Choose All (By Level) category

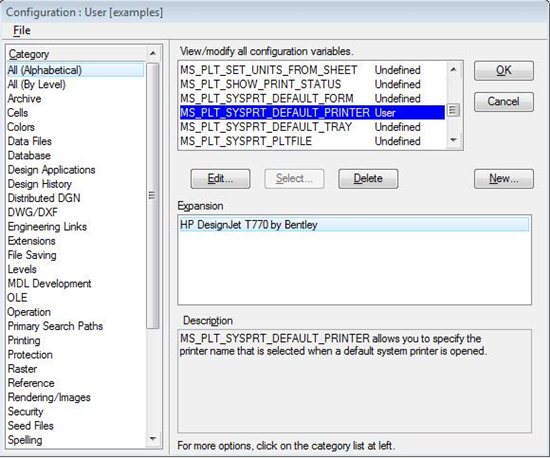[36, 85]
